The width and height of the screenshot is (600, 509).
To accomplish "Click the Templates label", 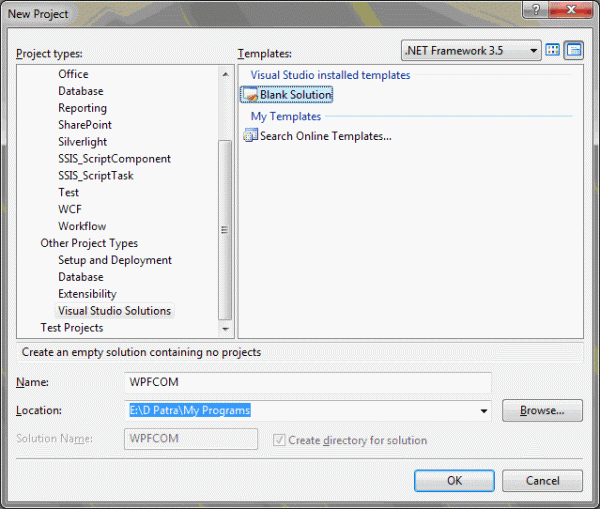I will coord(264,54).
